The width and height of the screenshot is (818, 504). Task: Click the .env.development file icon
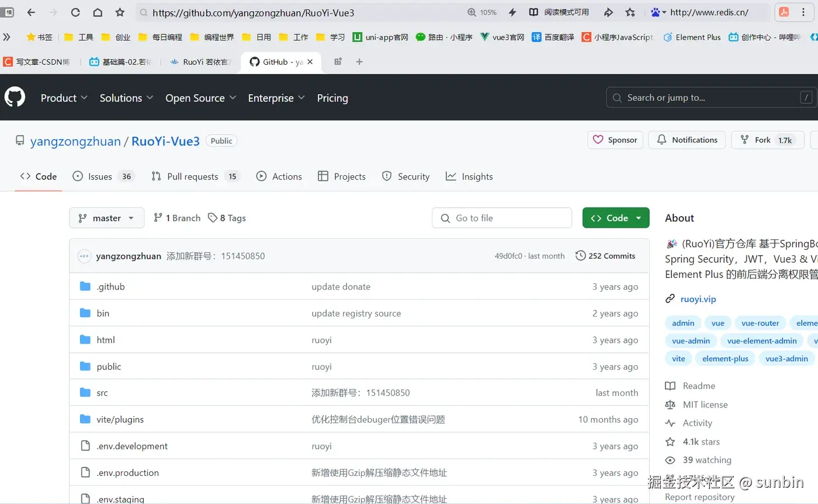[85, 446]
